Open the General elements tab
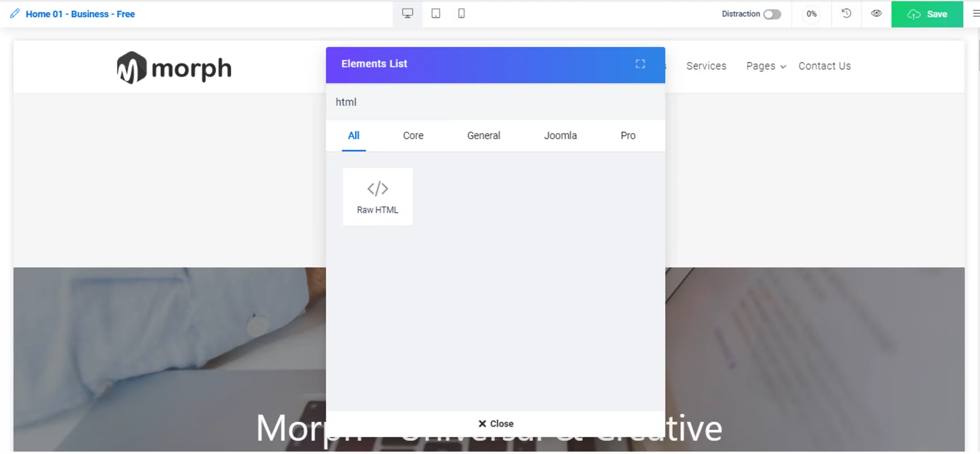This screenshot has width=980, height=454. [x=483, y=136]
